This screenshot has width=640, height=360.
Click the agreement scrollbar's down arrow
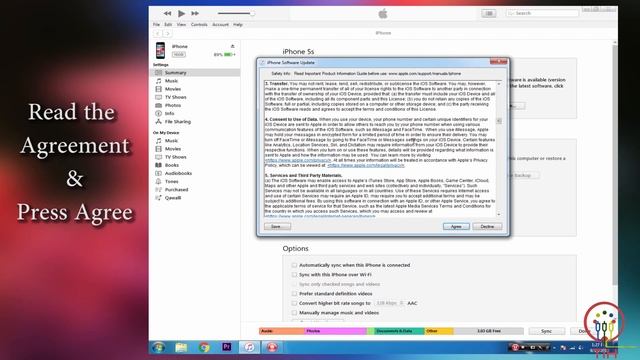point(499,214)
